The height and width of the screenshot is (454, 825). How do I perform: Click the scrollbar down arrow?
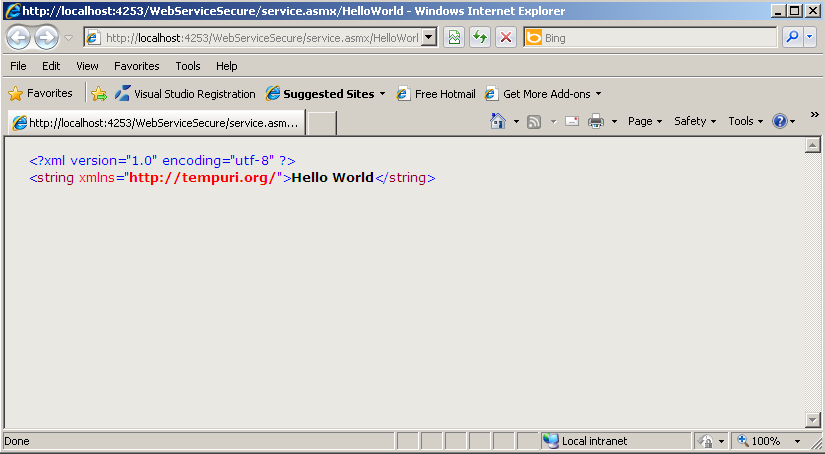(x=813, y=420)
